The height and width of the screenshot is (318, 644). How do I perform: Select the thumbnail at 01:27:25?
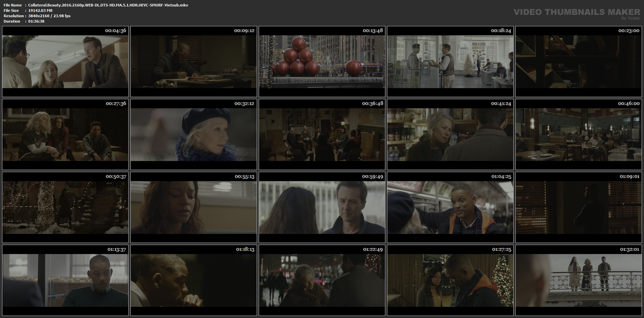[451, 280]
